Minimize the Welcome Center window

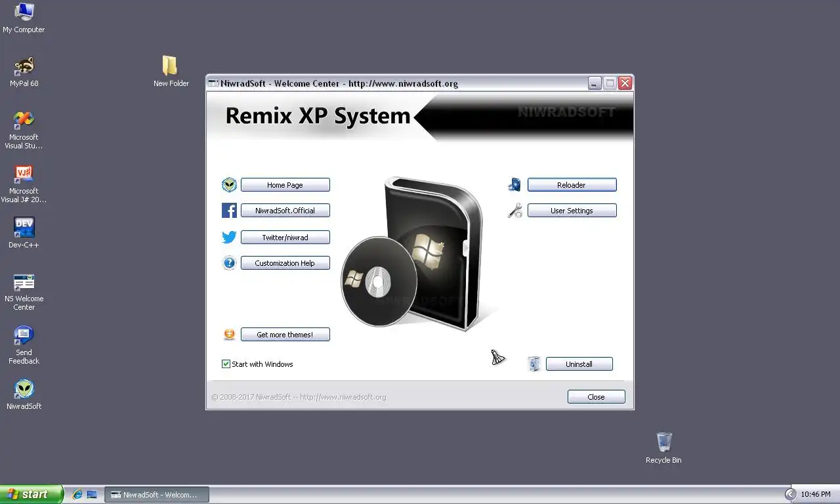[x=595, y=83]
